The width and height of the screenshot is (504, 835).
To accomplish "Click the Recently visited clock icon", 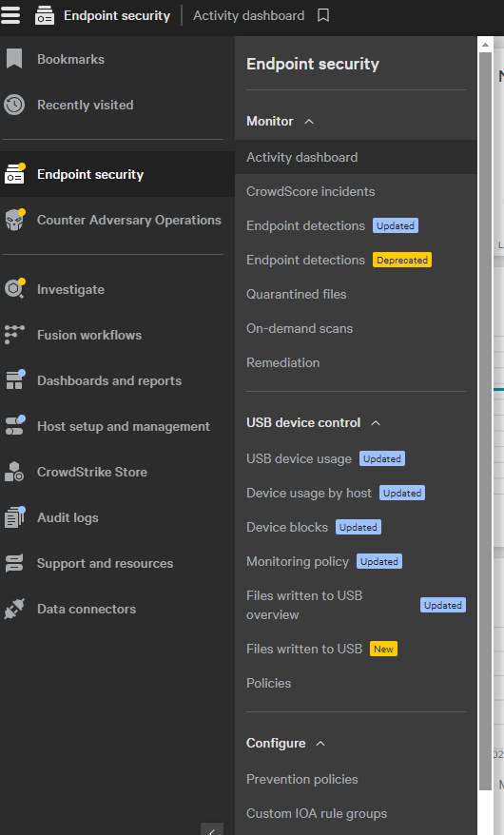I will click(x=14, y=105).
